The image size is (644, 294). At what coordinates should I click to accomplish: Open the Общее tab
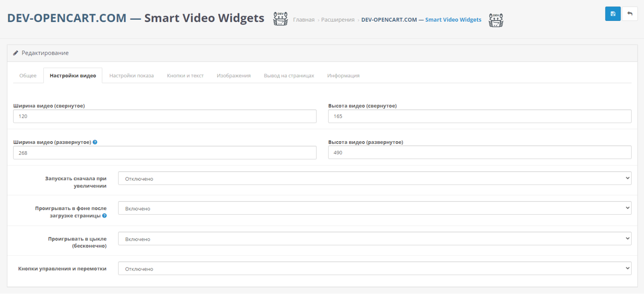(x=28, y=76)
